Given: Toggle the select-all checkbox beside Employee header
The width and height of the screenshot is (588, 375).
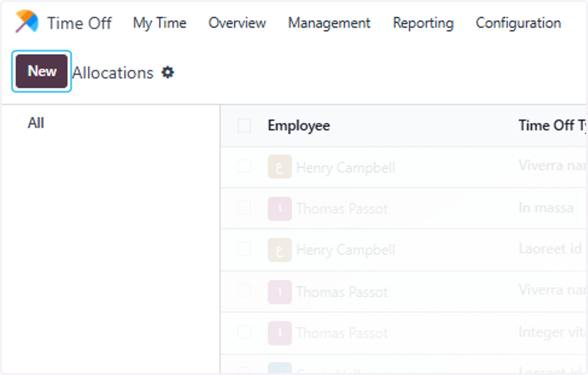Looking at the screenshot, I should click(244, 126).
